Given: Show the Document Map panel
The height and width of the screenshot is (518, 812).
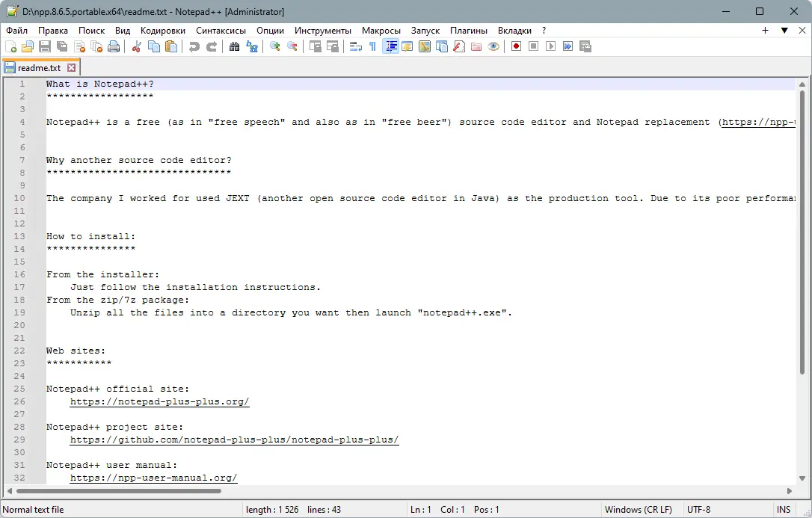Looking at the screenshot, I should [x=425, y=46].
